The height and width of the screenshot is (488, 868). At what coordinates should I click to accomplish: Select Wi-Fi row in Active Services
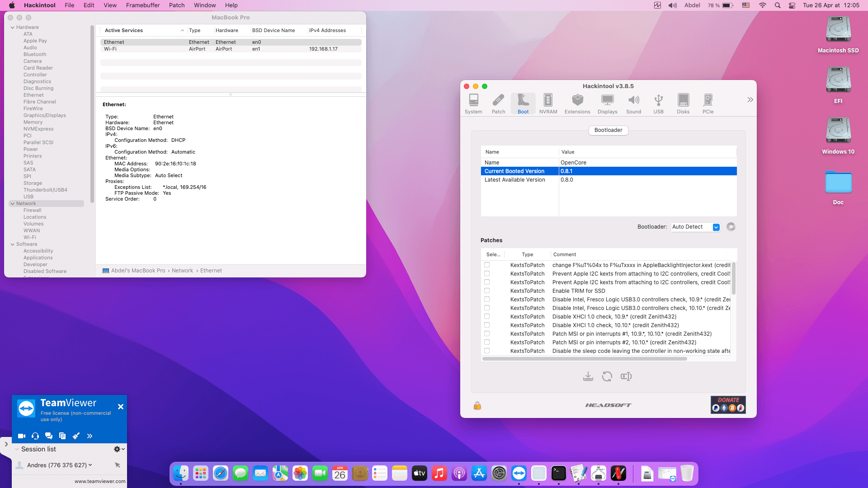pos(231,49)
